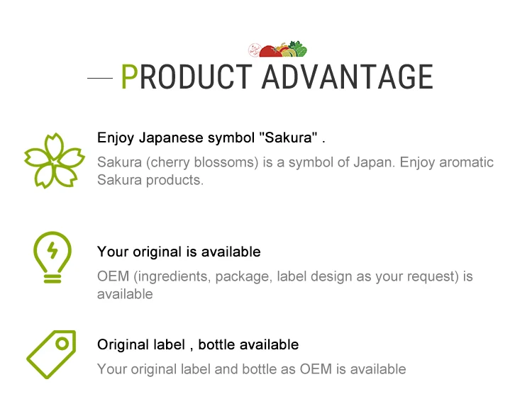Click the "Original label , bottle available" title
Screen dimensions: 532x416
click(198, 345)
